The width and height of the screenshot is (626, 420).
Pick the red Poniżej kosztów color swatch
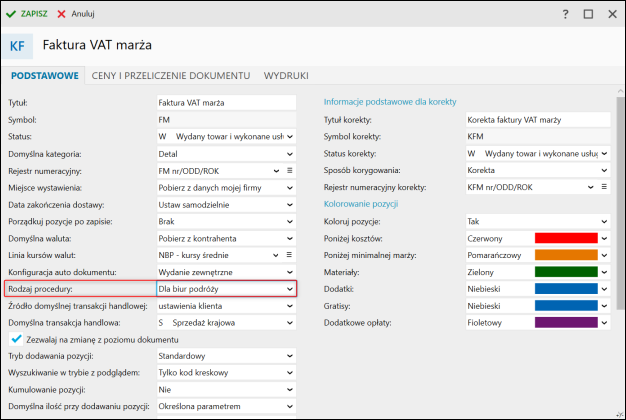tap(566, 239)
